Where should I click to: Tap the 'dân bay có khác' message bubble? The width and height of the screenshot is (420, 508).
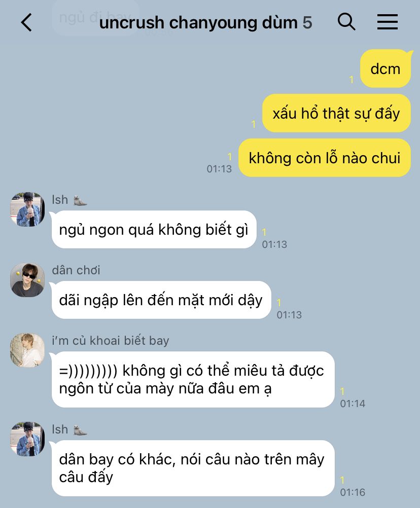tap(193, 468)
